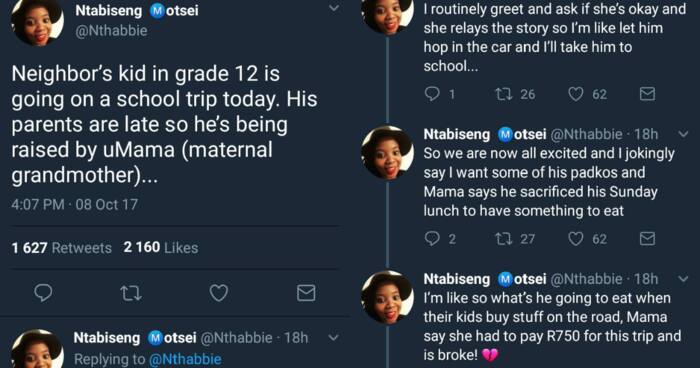
Task: View the 2 160 Likes list
Action: (161, 247)
